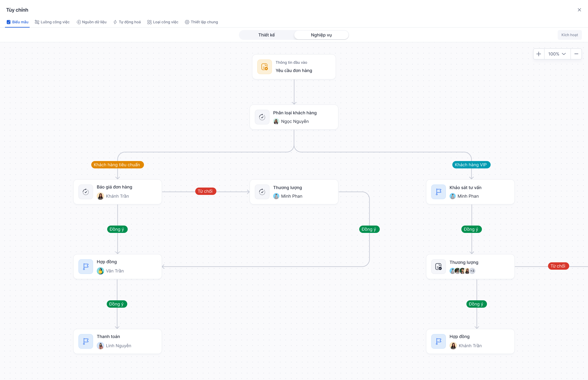Select the Nghiệp vụ mode
This screenshot has height=380, width=588.
[x=321, y=35]
